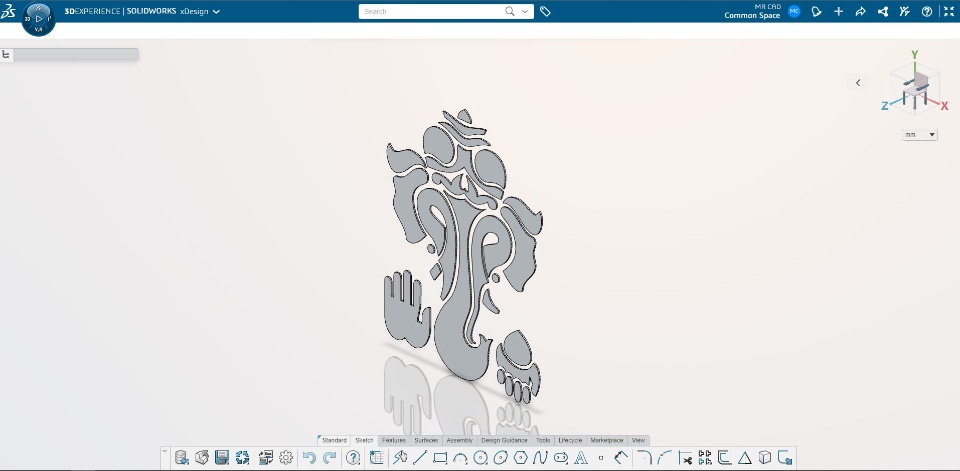
Task: Open the tools filter icon in the header
Action: pyautogui.click(x=905, y=12)
